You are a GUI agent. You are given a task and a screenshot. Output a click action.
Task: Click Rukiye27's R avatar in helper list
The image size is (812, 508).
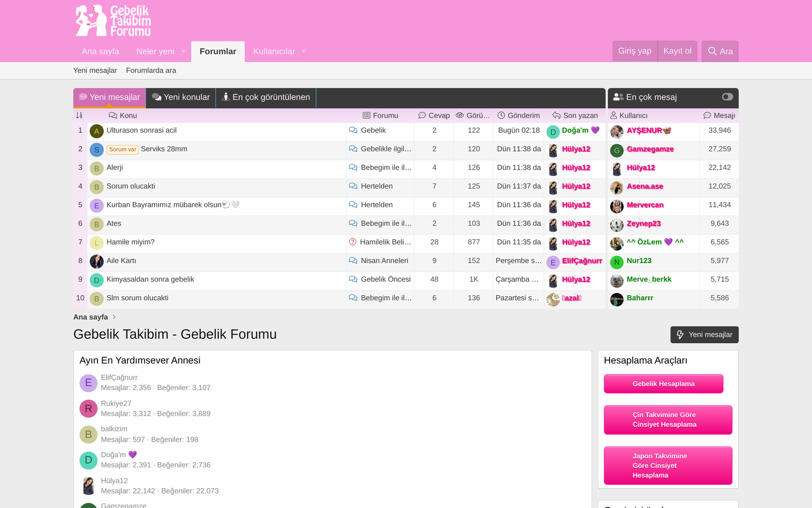pyautogui.click(x=89, y=409)
